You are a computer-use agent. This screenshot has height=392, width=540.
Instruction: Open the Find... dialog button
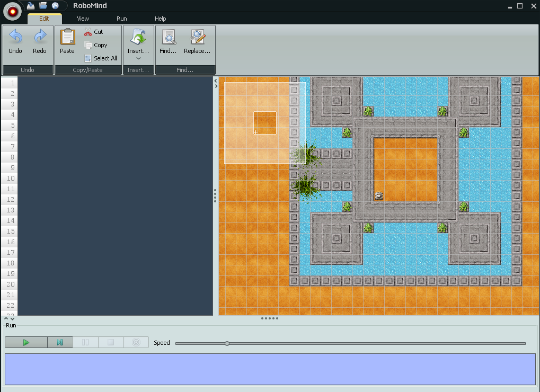click(168, 41)
